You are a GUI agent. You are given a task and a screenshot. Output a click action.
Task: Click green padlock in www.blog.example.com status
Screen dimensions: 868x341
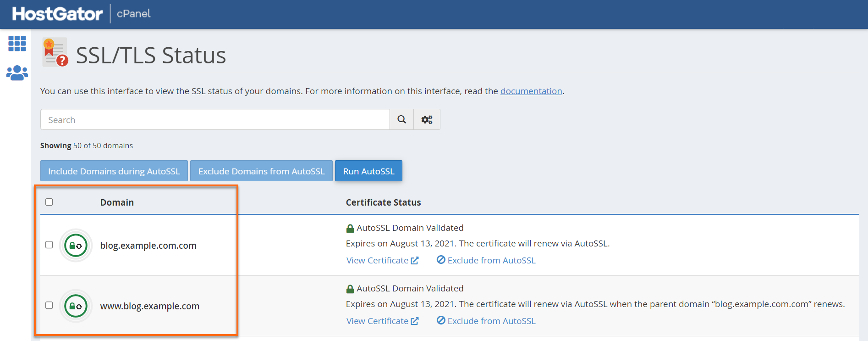click(350, 289)
